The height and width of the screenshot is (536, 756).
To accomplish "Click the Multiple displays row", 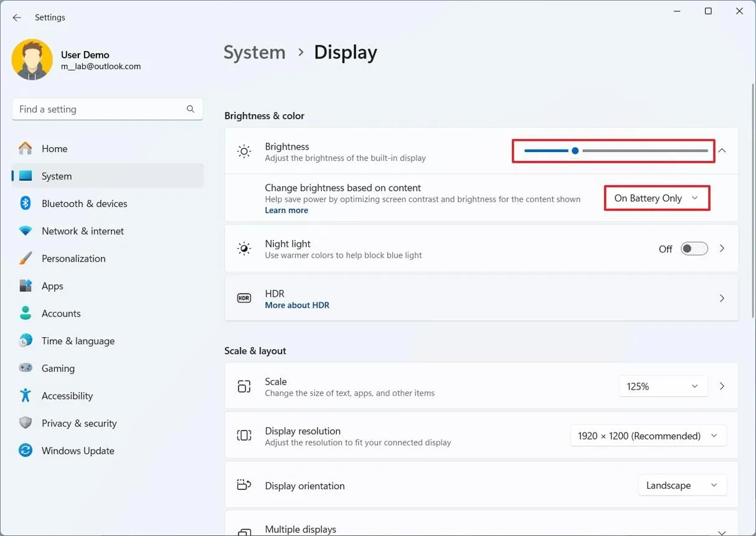I will [x=481, y=525].
